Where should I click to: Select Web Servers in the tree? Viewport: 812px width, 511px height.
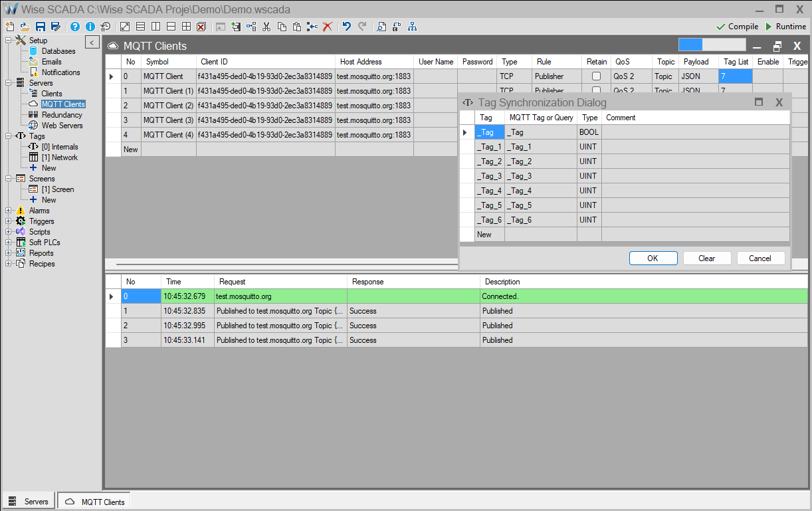click(62, 126)
